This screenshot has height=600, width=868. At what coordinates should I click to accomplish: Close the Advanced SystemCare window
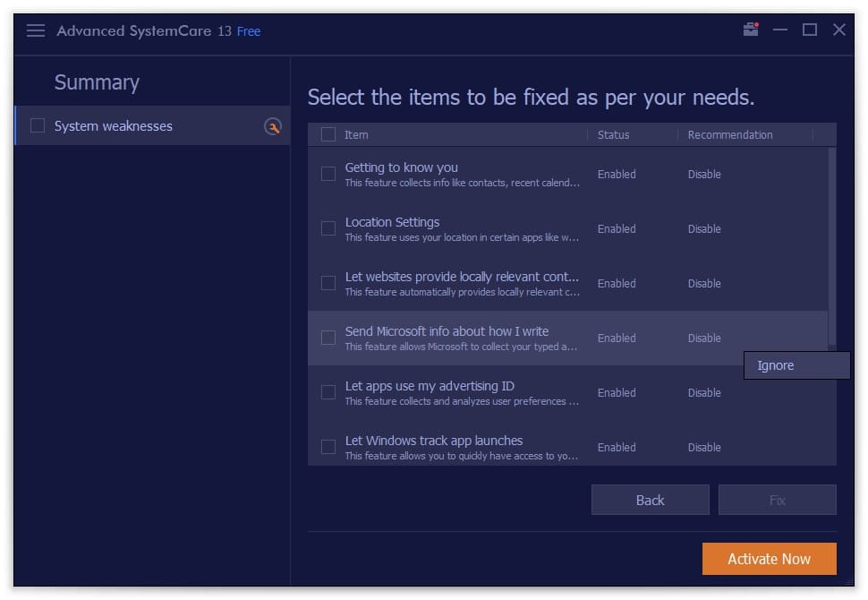[x=839, y=30]
